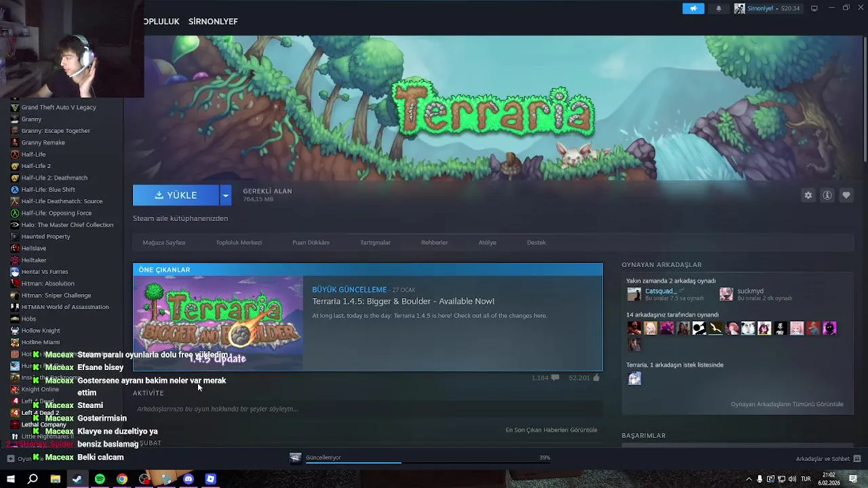The image size is (868, 488).
Task: Click the BAŞARIMLAR achievements heading
Action: (644, 436)
